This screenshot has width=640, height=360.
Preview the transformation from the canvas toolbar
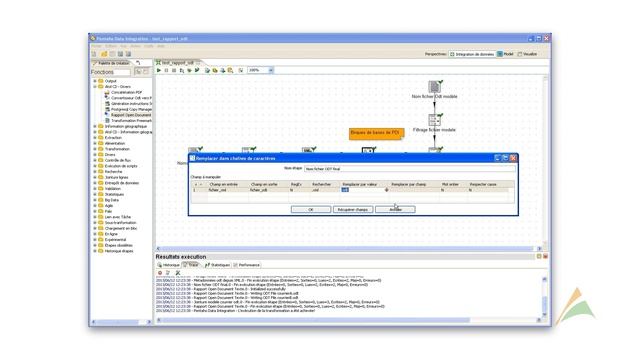[182, 70]
